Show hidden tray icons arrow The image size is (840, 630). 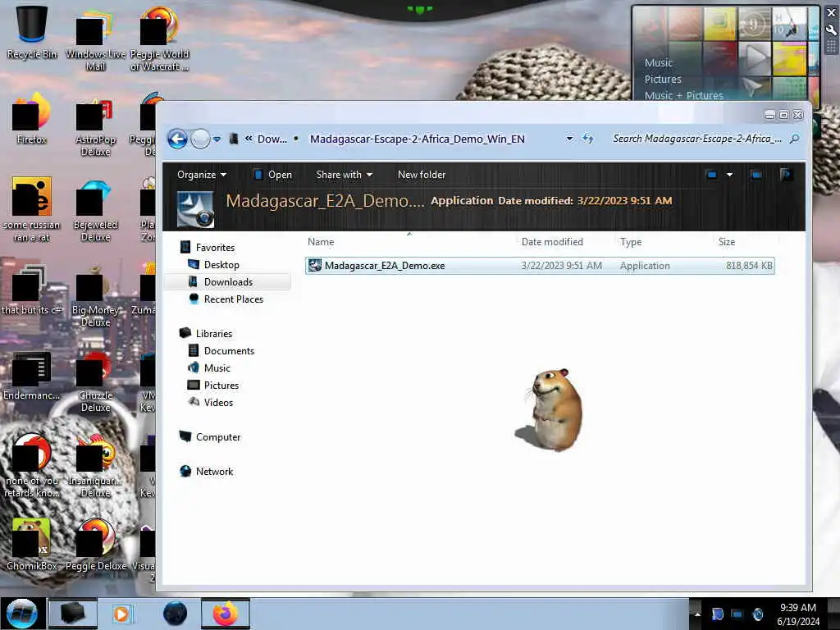click(x=697, y=614)
